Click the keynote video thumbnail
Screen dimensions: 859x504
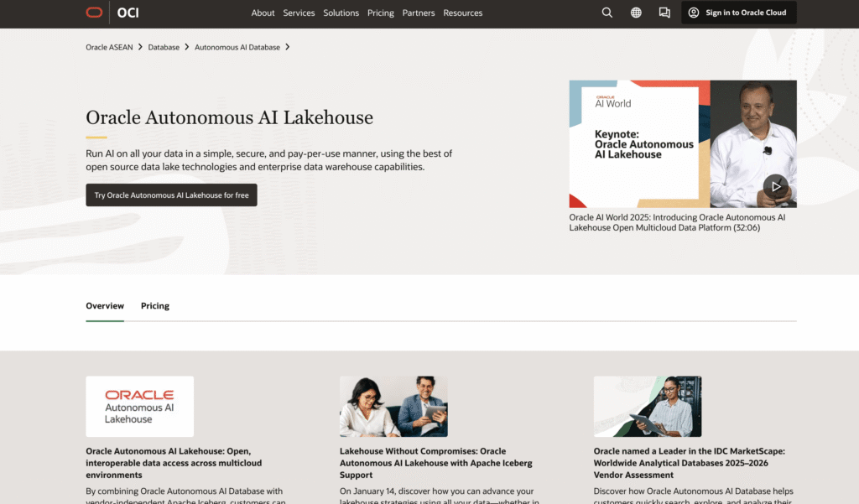683,143
